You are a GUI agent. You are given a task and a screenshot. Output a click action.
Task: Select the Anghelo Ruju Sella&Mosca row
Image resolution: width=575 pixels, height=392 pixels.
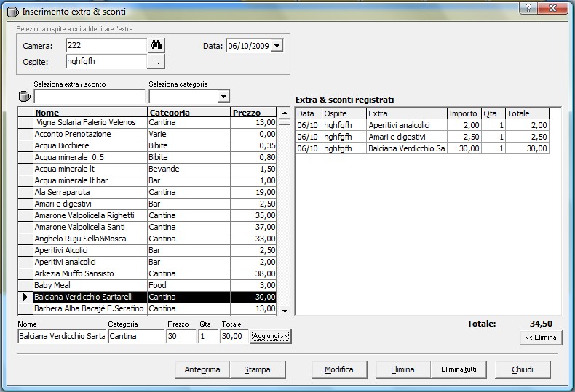tap(147, 239)
